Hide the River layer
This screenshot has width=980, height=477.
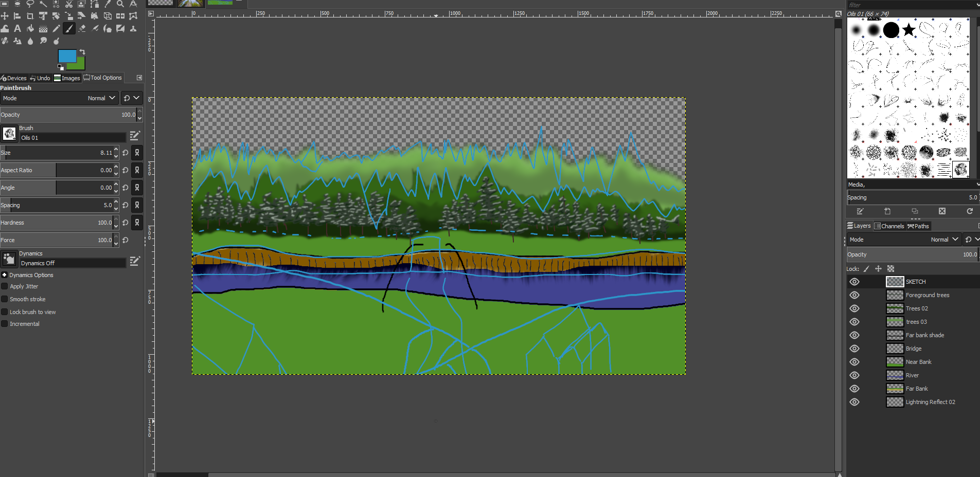pos(854,375)
